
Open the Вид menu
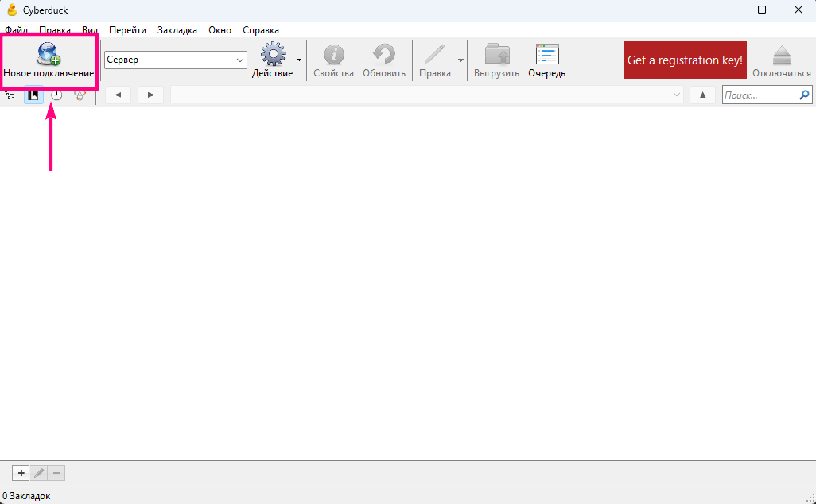(x=90, y=30)
